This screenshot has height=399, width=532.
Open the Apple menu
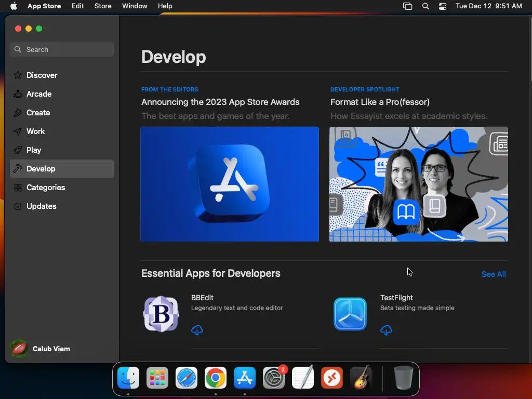[x=14, y=6]
